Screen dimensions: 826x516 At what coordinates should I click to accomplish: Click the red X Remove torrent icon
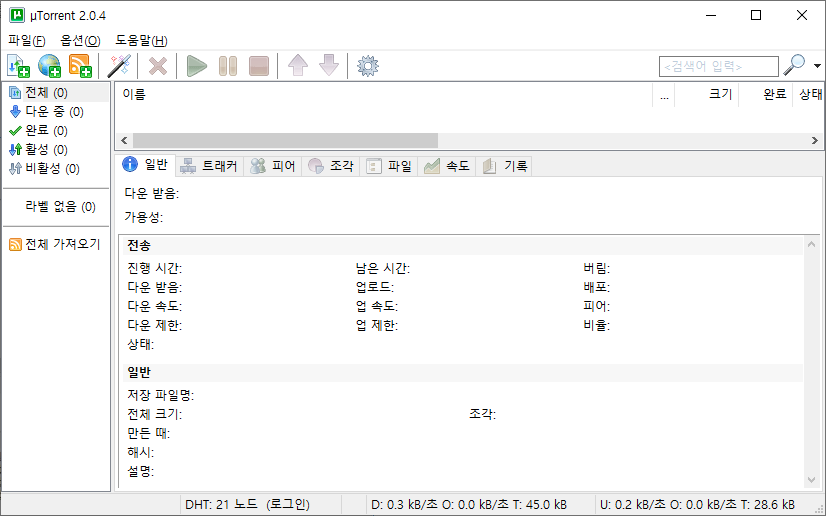click(158, 66)
